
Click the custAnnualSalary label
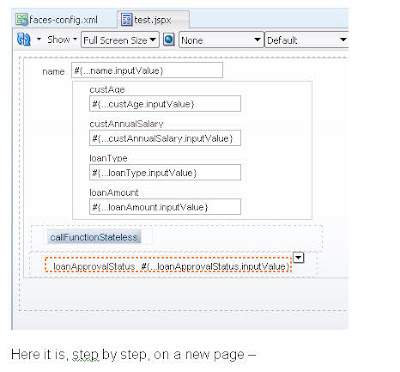(x=126, y=124)
